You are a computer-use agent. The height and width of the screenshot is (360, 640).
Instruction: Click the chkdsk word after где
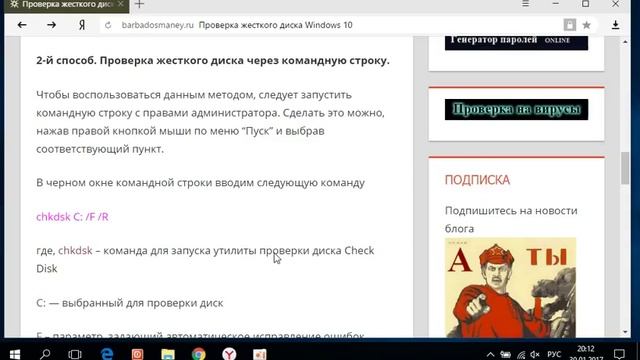(75, 251)
